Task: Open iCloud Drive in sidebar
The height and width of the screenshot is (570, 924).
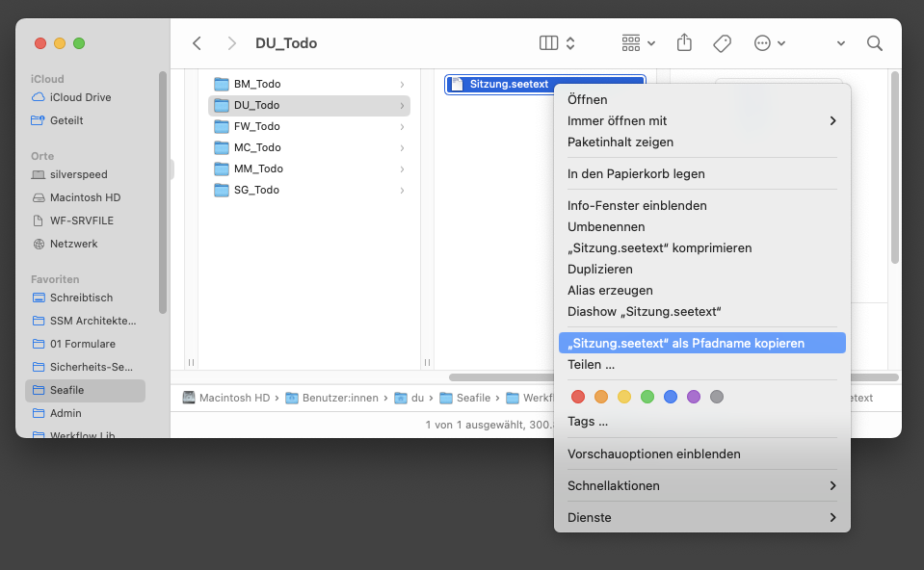Action: (80, 97)
